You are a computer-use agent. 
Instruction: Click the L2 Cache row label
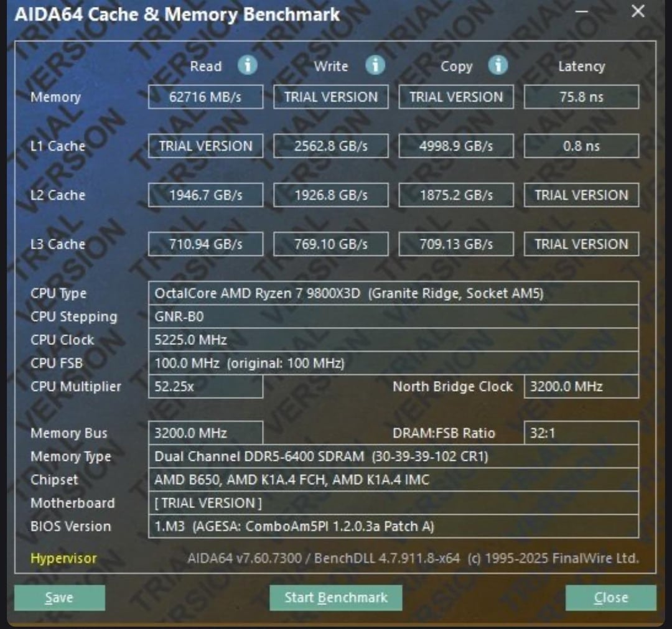[x=57, y=195]
